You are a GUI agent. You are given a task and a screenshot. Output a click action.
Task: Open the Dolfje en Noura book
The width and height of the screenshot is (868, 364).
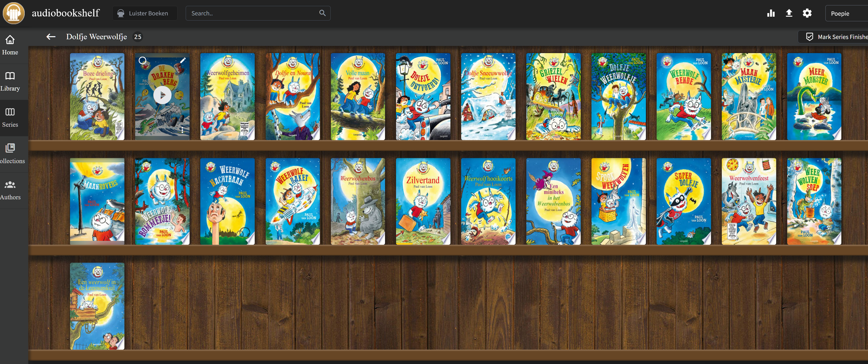point(293,96)
